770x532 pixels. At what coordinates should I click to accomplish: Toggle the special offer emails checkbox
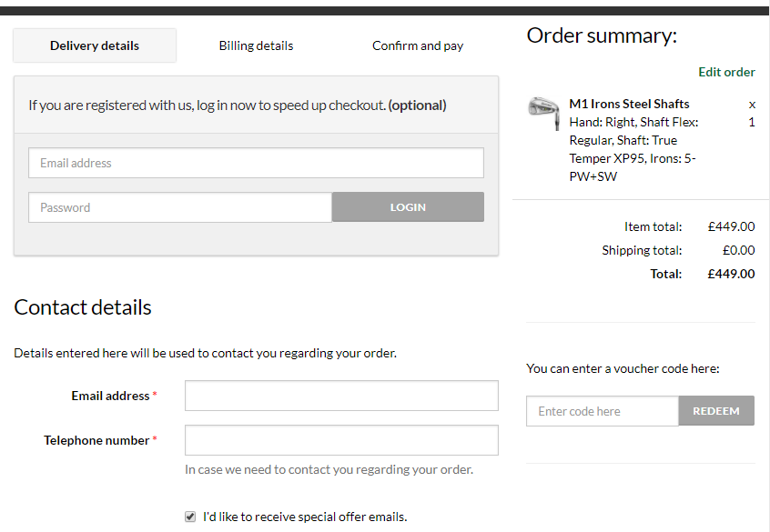[190, 517]
